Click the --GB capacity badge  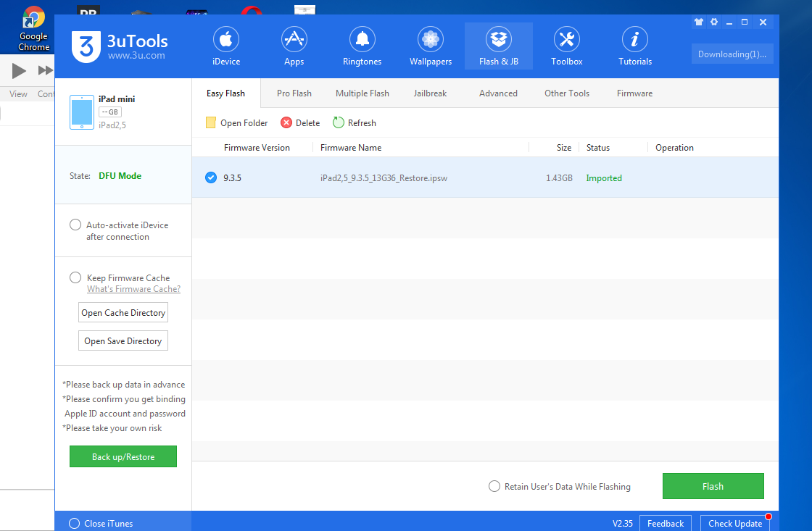click(x=109, y=112)
